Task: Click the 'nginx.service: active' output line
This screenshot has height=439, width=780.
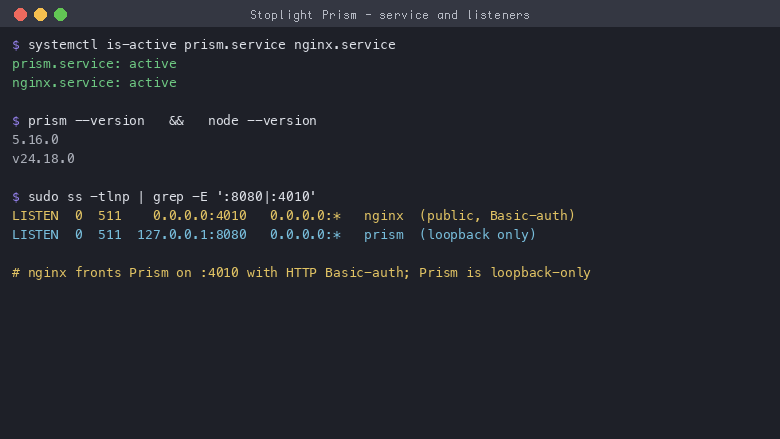Action: (x=94, y=83)
